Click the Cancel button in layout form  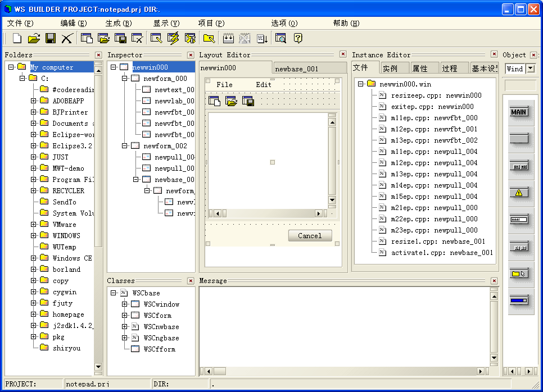(310, 236)
